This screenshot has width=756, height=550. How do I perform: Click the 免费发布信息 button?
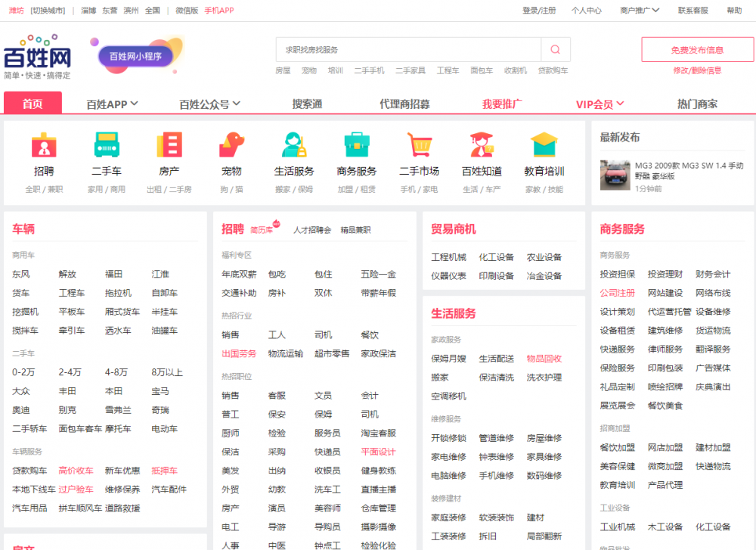coord(697,50)
